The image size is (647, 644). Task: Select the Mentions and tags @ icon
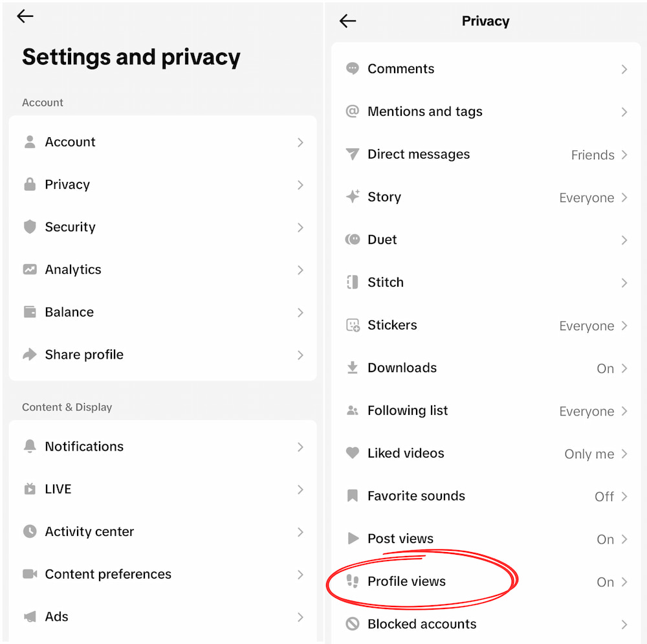(x=352, y=111)
